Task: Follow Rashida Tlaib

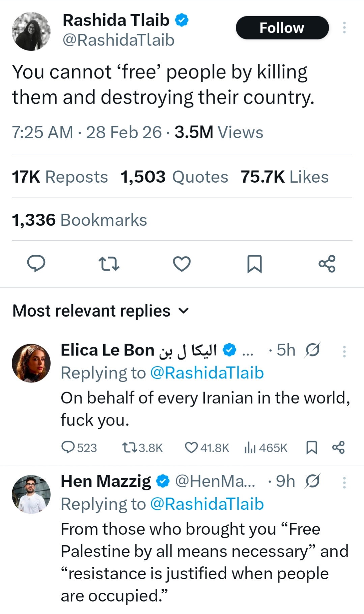Action: [282, 28]
